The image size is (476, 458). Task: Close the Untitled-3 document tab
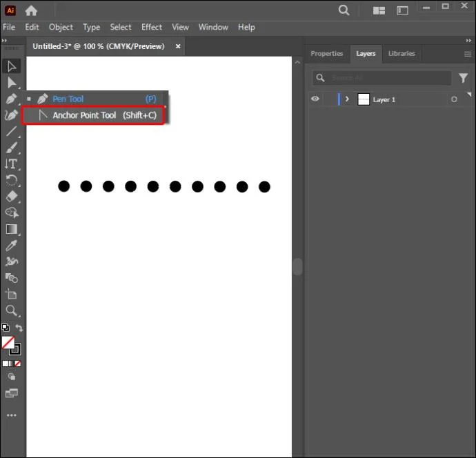pyautogui.click(x=178, y=46)
